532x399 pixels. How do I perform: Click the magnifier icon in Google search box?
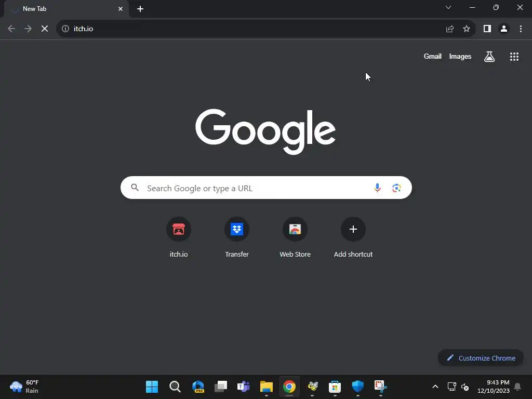pyautogui.click(x=135, y=188)
